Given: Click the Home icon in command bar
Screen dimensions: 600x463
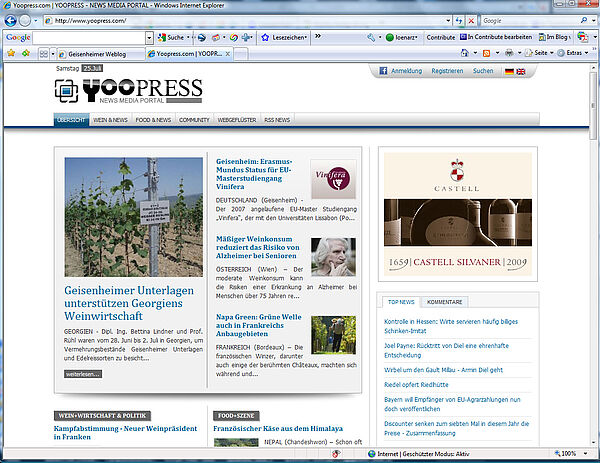Looking at the screenshot, I should coord(466,52).
